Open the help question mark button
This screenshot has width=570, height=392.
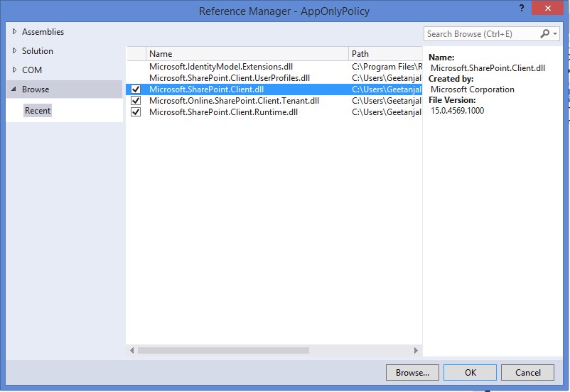522,8
